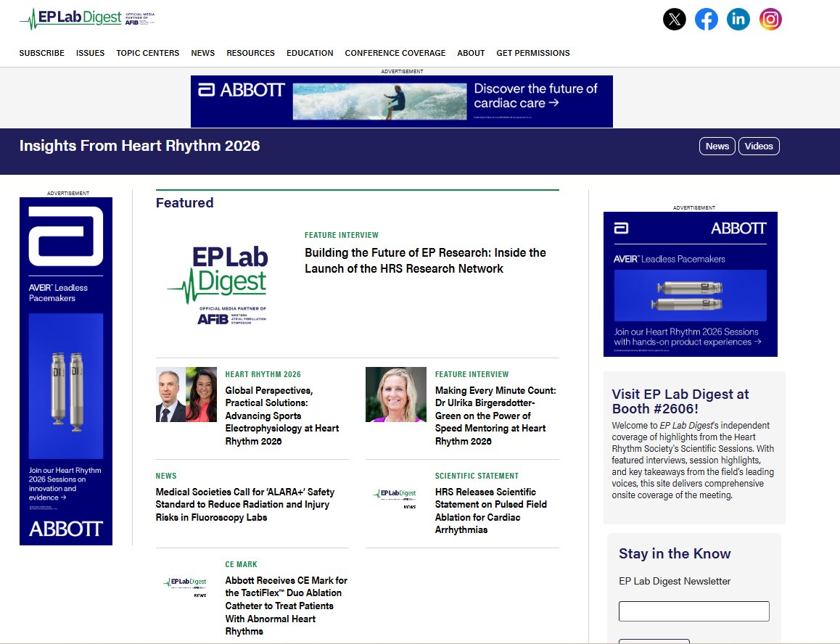Open Global Perspectives, Practical Solutions article
This screenshot has width=840, height=644.
[x=281, y=416]
